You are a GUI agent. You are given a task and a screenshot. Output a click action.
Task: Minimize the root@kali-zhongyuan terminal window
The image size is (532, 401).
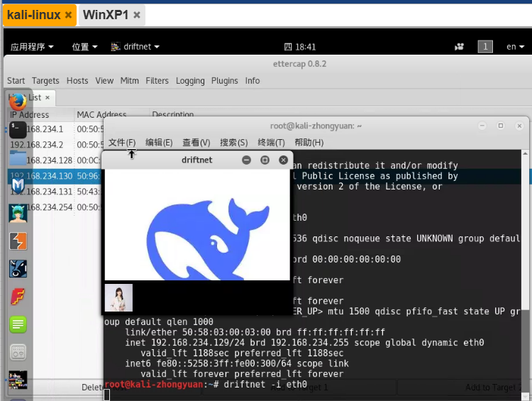482,126
